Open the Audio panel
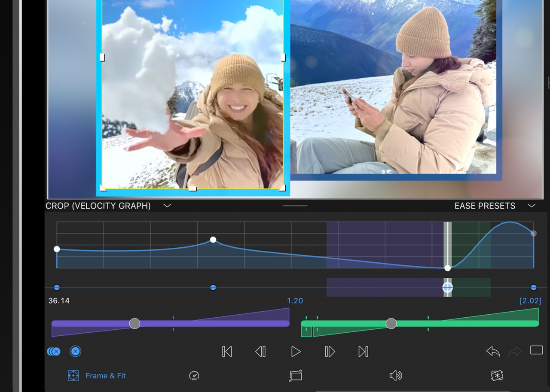The width and height of the screenshot is (550, 392). [x=396, y=375]
